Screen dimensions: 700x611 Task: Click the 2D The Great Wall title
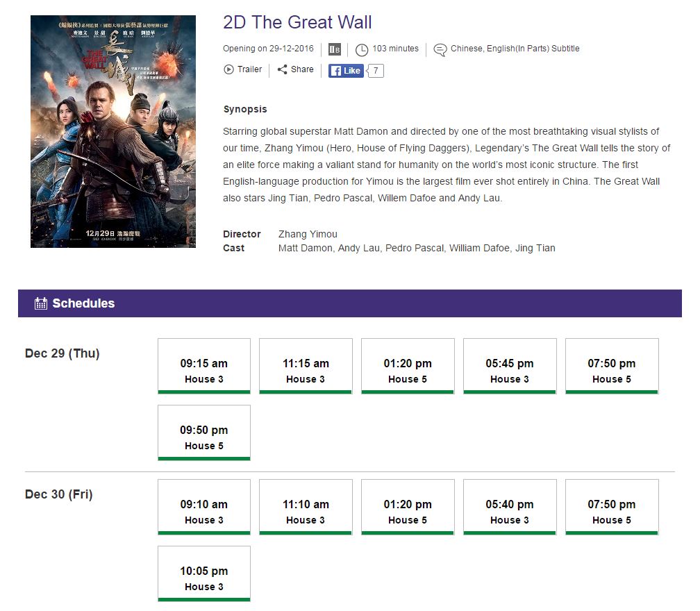297,22
